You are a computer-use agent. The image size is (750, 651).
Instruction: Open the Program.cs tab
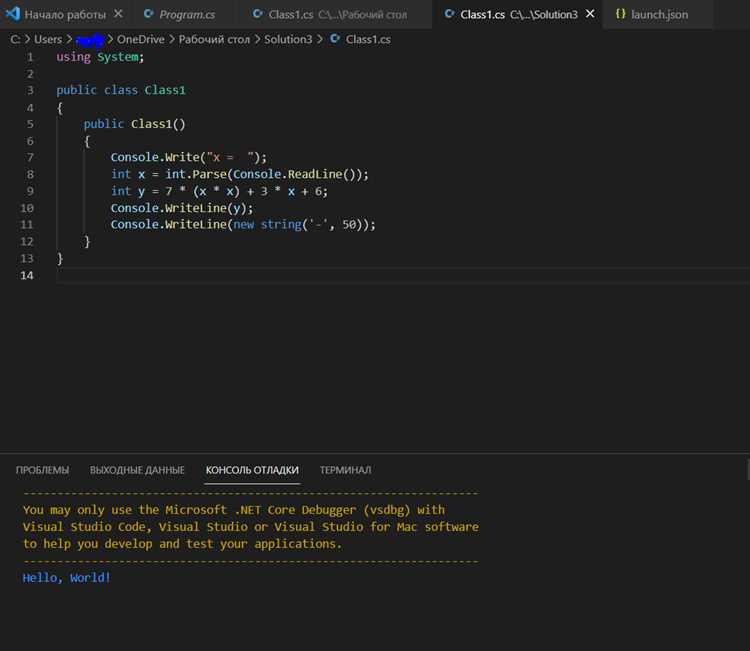(187, 14)
